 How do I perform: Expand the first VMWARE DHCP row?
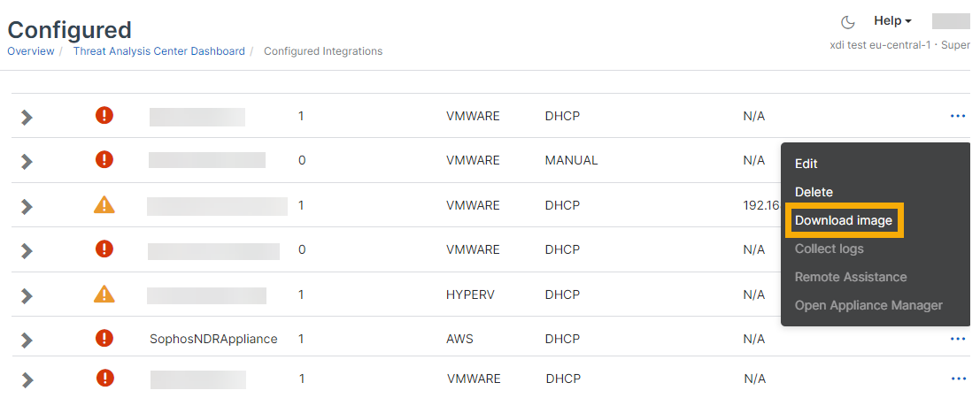[27, 117]
